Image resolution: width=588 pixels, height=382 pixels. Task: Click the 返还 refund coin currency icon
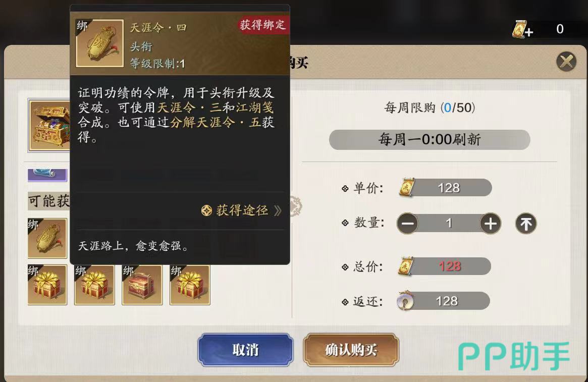pyautogui.click(x=405, y=301)
